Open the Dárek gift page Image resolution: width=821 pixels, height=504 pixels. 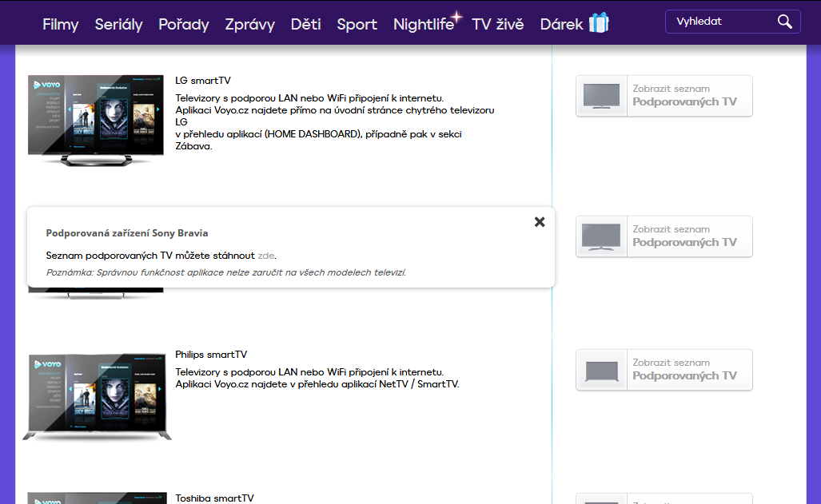pos(562,25)
